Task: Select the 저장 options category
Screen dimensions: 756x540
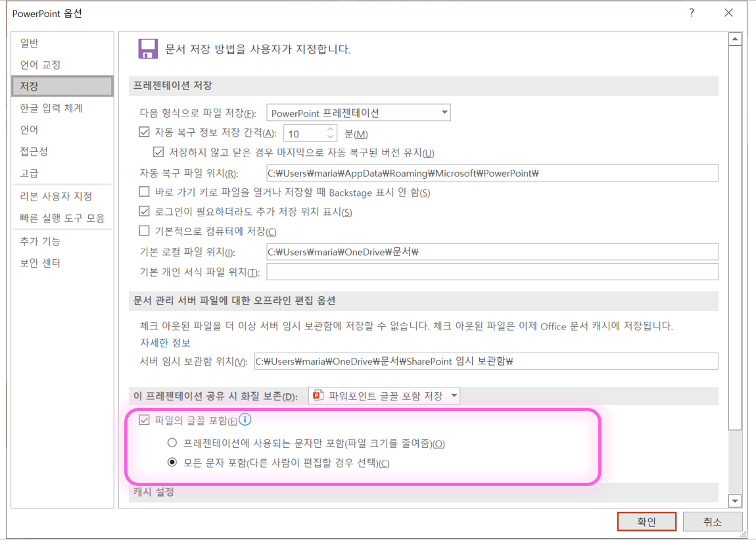Action: pyautogui.click(x=62, y=86)
